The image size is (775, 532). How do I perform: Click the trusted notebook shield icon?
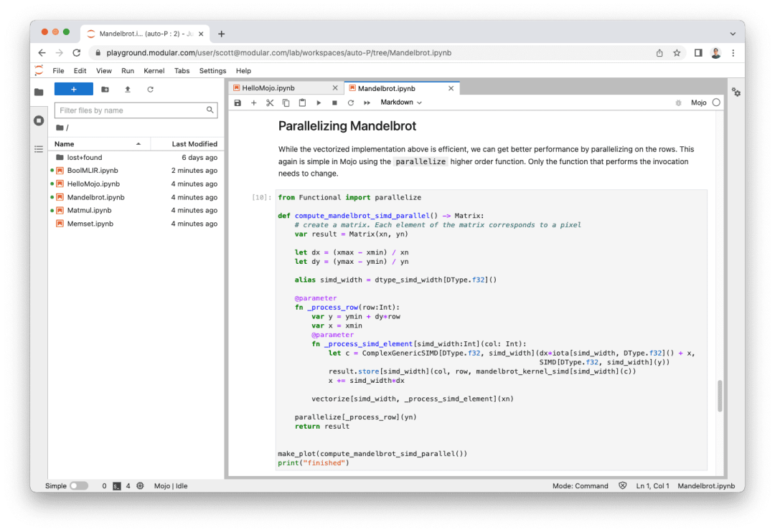(x=623, y=485)
